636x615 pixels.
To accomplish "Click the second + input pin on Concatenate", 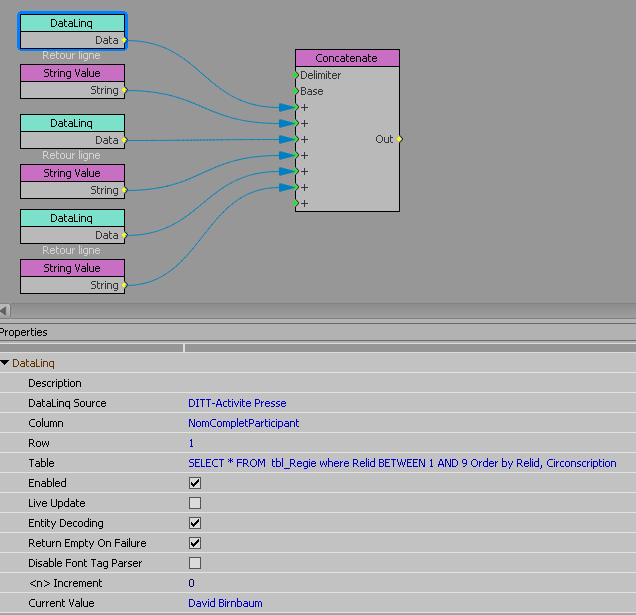I will (296, 123).
